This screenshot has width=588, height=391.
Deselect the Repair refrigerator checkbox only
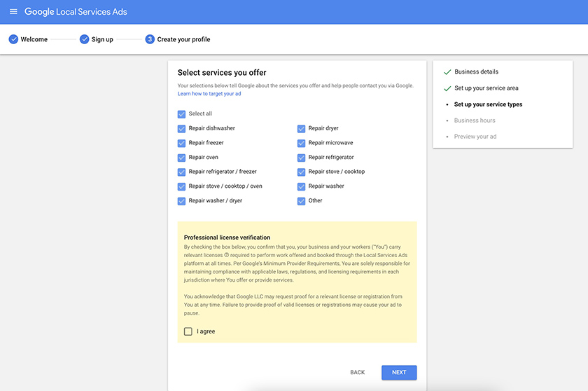click(x=301, y=158)
